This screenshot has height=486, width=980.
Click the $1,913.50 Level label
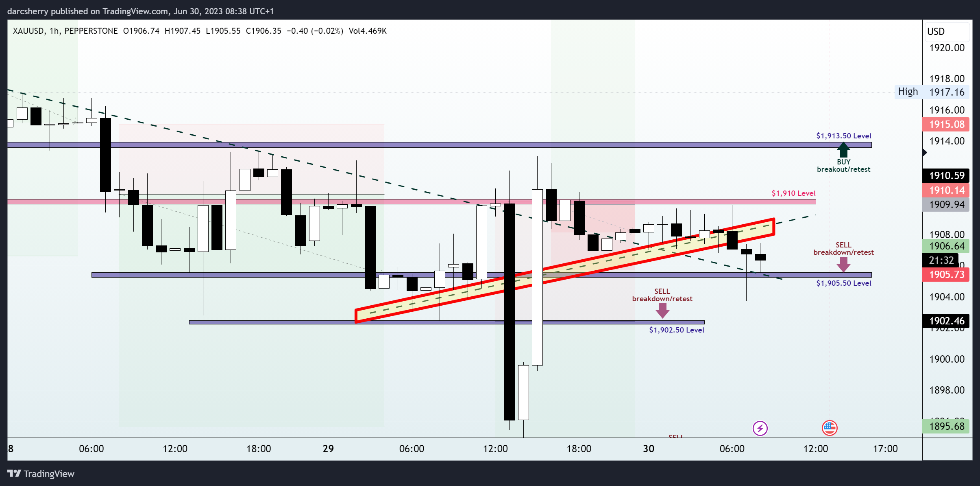coord(844,136)
